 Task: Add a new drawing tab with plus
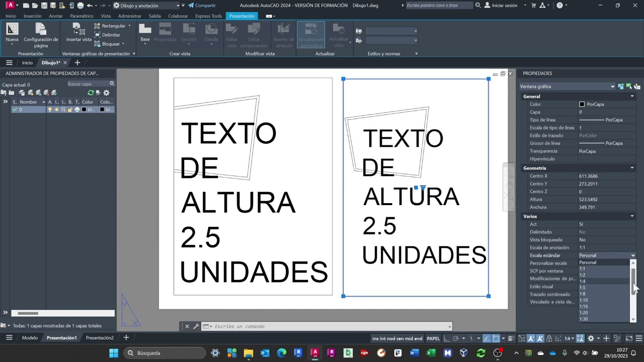[77, 63]
